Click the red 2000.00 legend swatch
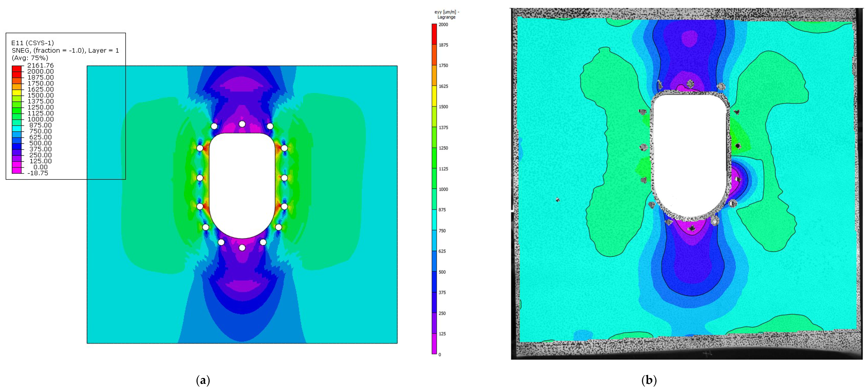Screen dimensions: 868x391 [16, 71]
